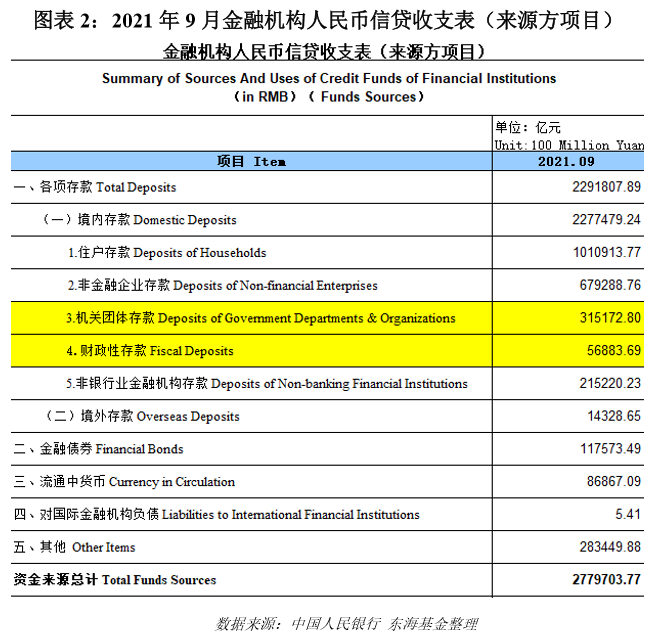Image resolution: width=656 pixels, height=632 pixels.
Task: Click the value 14328.65
Action: click(614, 416)
